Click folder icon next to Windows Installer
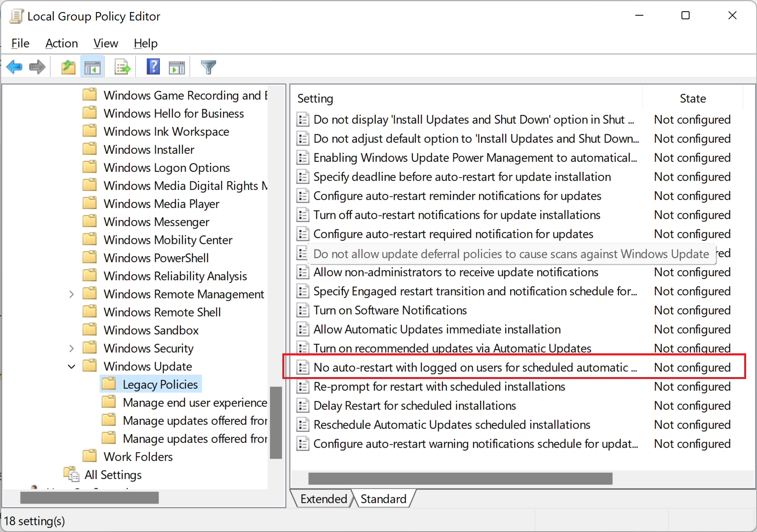The height and width of the screenshot is (532, 757). pyautogui.click(x=90, y=149)
